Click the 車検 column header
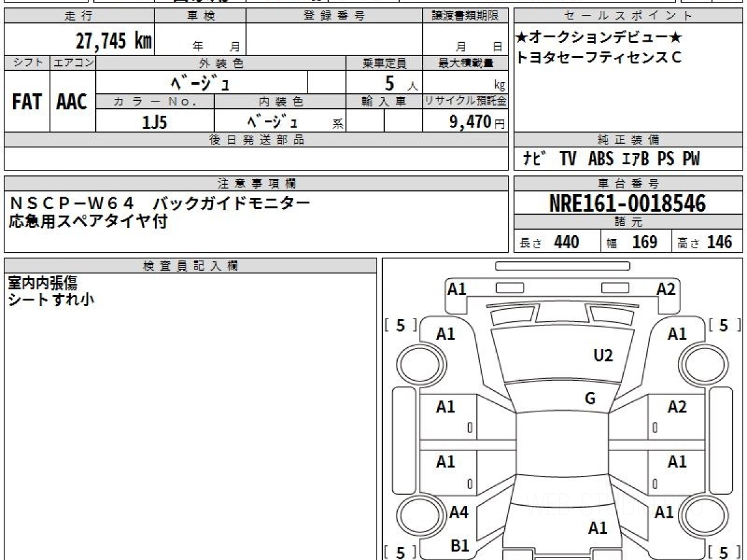 pos(200,16)
